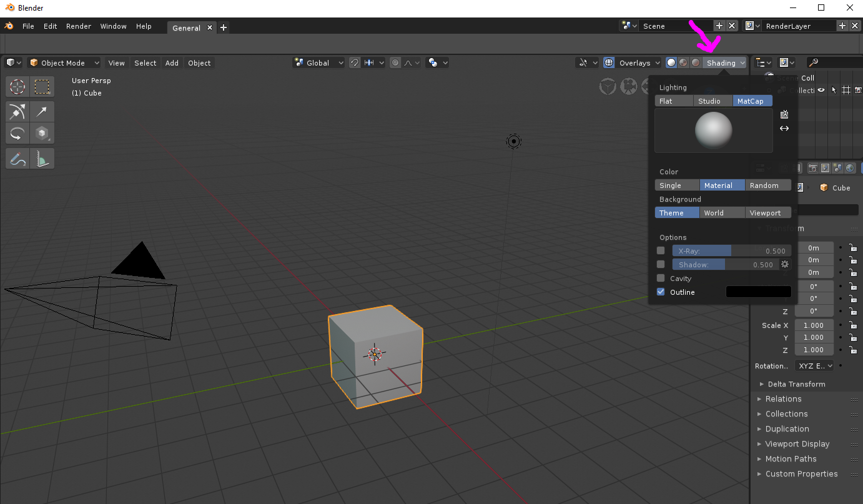Image resolution: width=863 pixels, height=504 pixels.
Task: Open the Window menu
Action: pos(114,26)
